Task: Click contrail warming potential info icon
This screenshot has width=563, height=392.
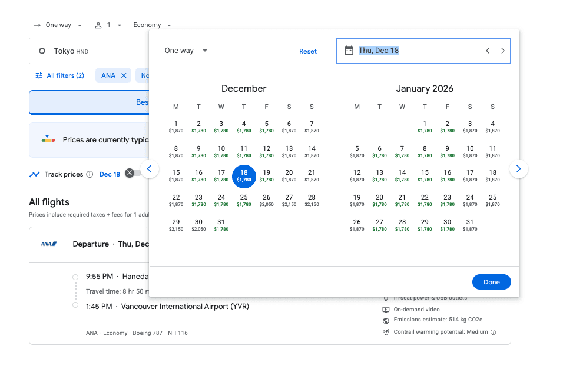Action: tap(494, 332)
